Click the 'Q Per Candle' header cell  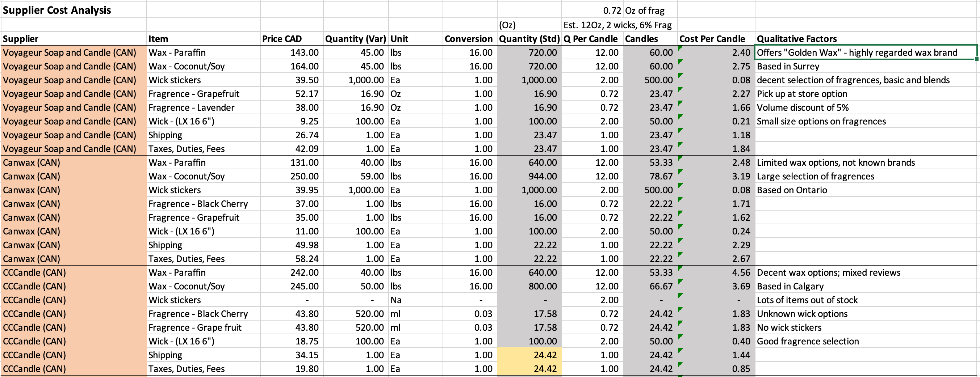(592, 39)
